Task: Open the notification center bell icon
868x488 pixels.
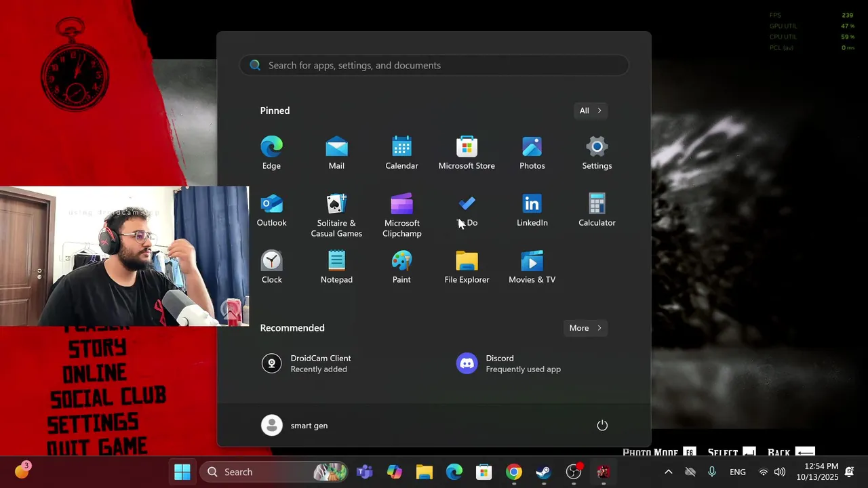Action: pos(850,472)
